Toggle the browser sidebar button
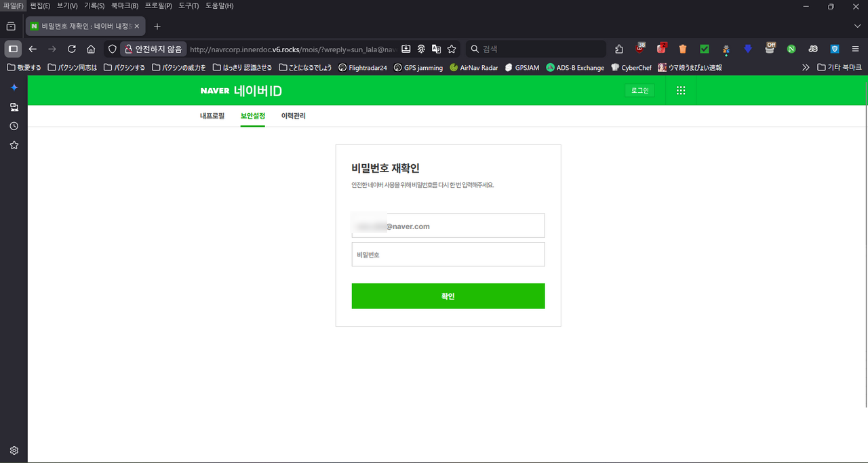868x463 pixels. (13, 49)
